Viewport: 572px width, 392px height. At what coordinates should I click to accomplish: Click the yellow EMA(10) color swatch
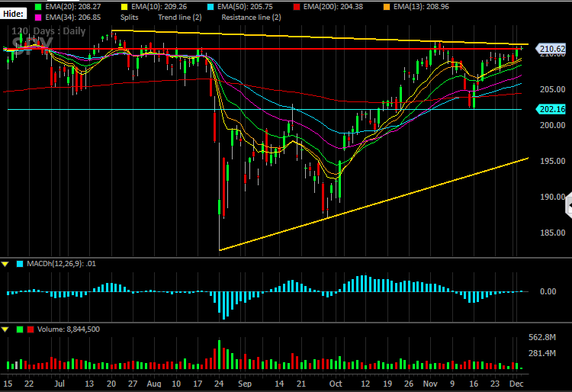click(x=124, y=7)
